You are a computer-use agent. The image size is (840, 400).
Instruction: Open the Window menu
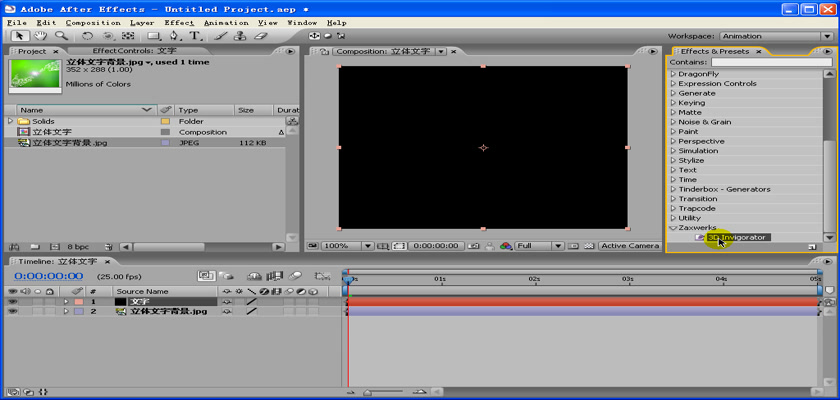click(303, 22)
